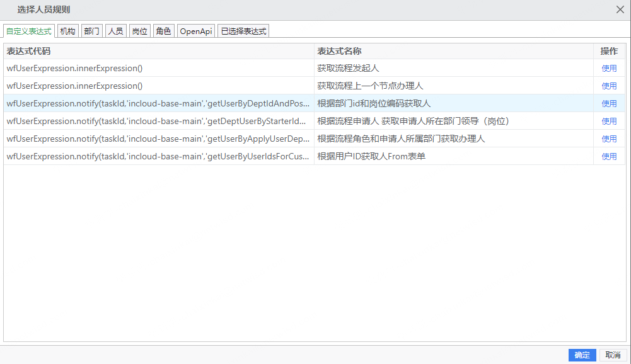631x364 pixels.
Task: Confirm selection with 确定 button
Action: tap(581, 355)
